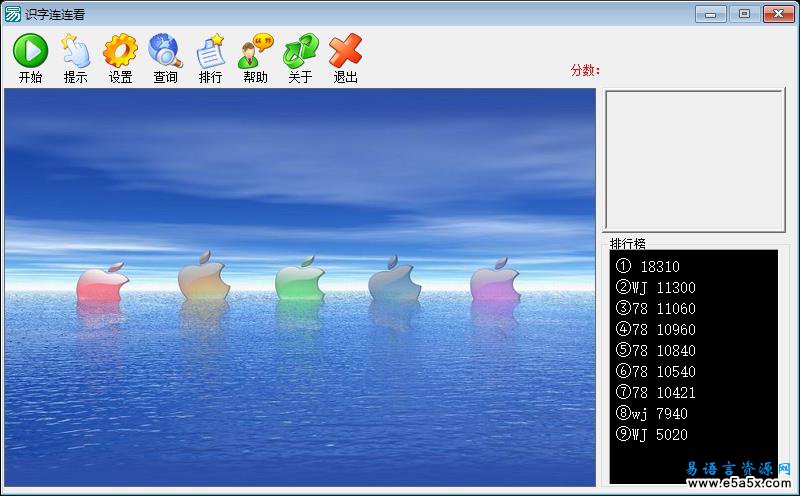
Task: Click the 排行榜 leaderboard heading
Action: (628, 243)
